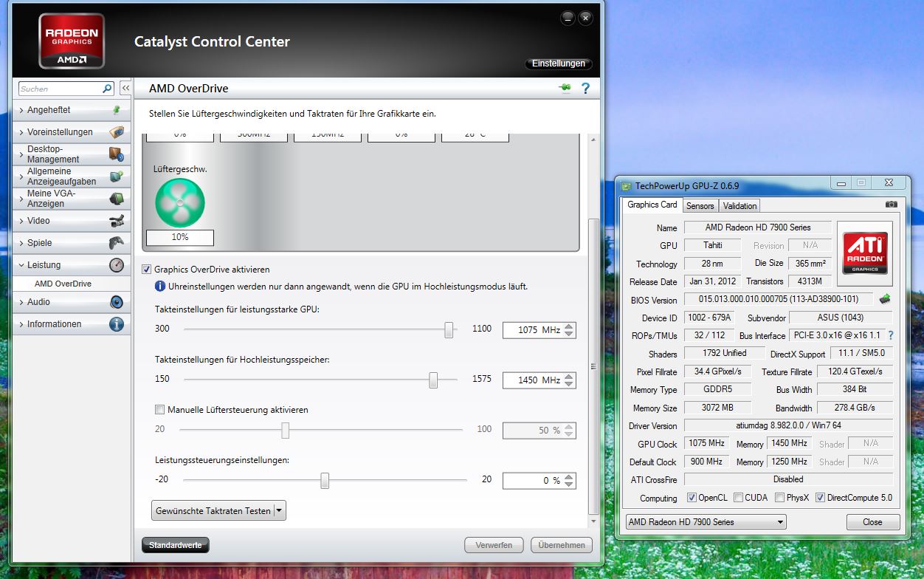Click the Meine VGA-Anzeigen monitor icon
Viewport: 924px width, 579px height.
(117, 198)
